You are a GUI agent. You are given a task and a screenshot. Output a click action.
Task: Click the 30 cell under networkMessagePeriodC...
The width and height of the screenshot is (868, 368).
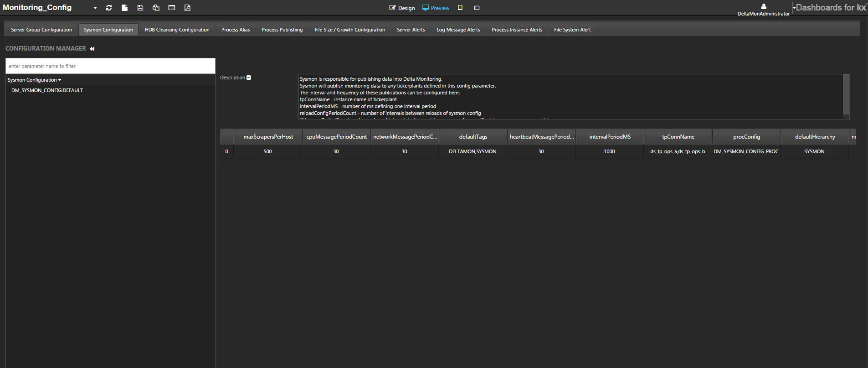tap(405, 151)
